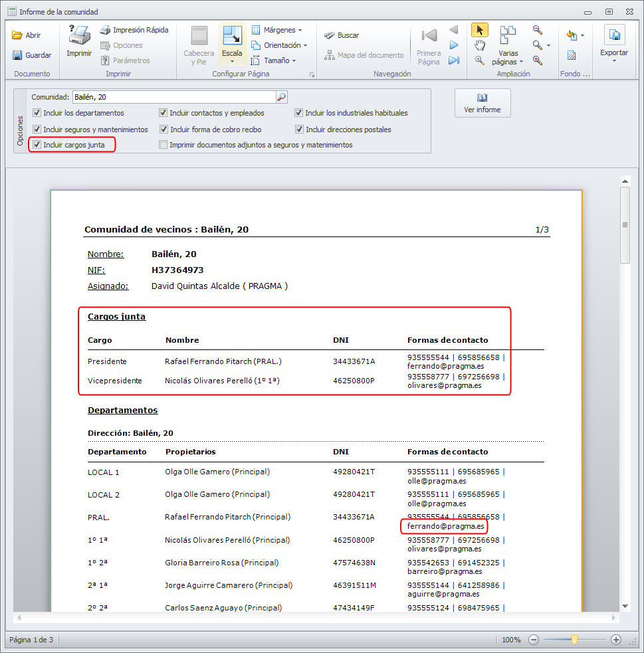644x653 pixels.
Task: Click magnifier icon in Comunidad field
Action: coord(281,98)
